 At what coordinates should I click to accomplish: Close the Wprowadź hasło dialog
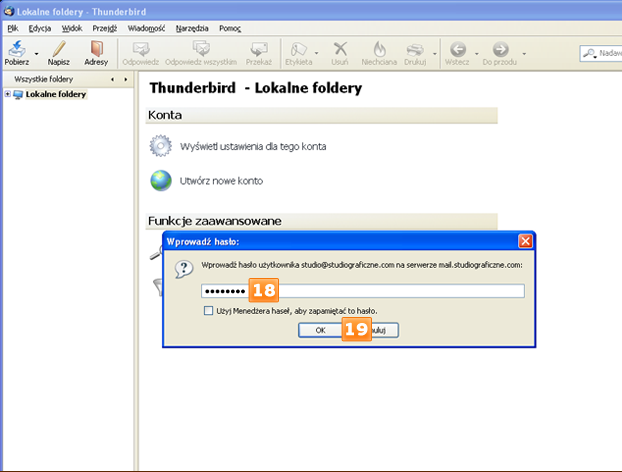click(x=525, y=241)
